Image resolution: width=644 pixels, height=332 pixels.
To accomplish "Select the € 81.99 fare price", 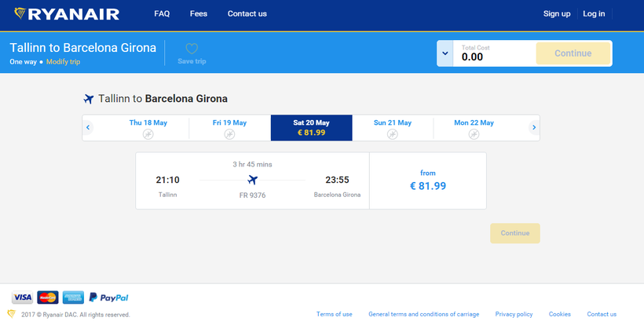I will (x=427, y=186).
